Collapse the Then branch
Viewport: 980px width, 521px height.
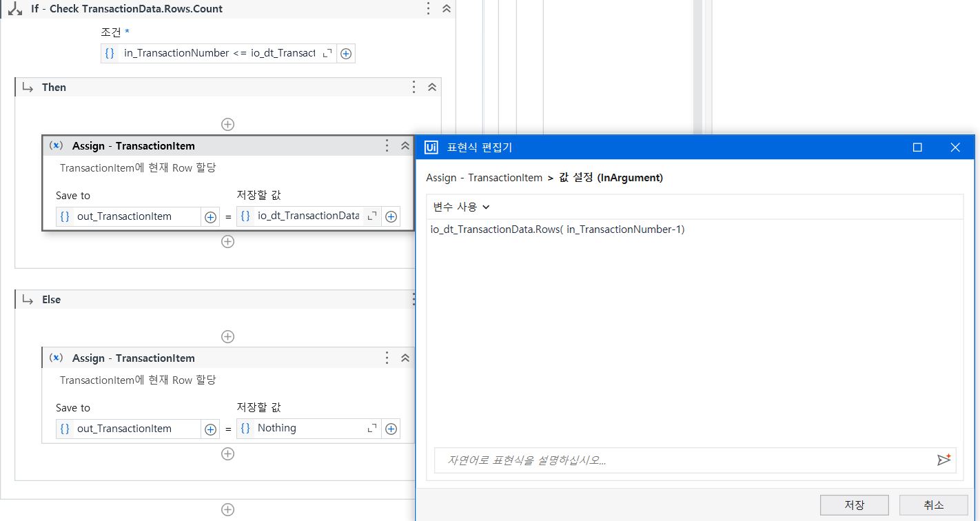point(432,87)
